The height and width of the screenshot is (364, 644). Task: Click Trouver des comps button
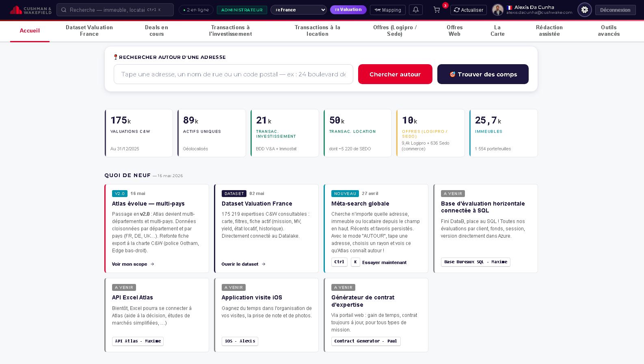click(x=483, y=74)
